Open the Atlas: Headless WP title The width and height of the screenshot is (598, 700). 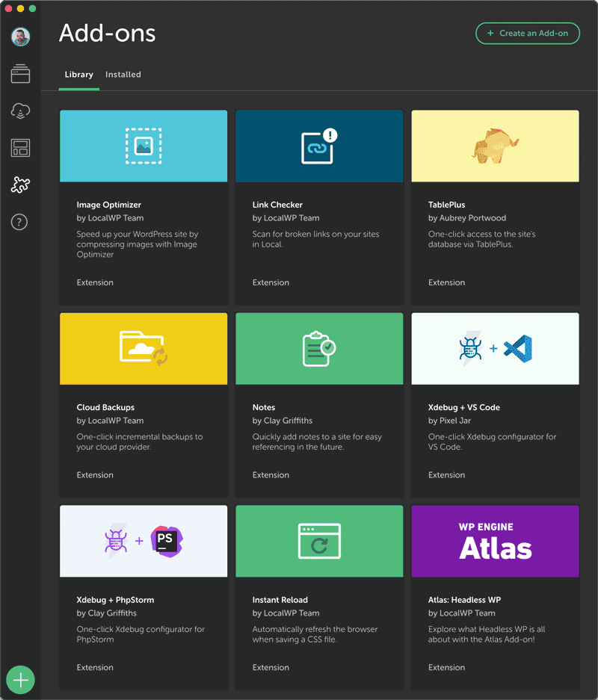[464, 600]
